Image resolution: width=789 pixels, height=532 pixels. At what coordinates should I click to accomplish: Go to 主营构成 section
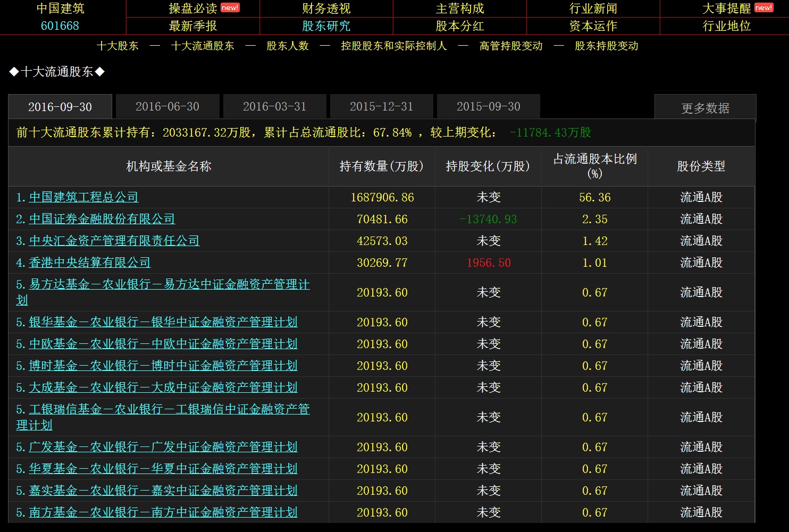tap(460, 9)
